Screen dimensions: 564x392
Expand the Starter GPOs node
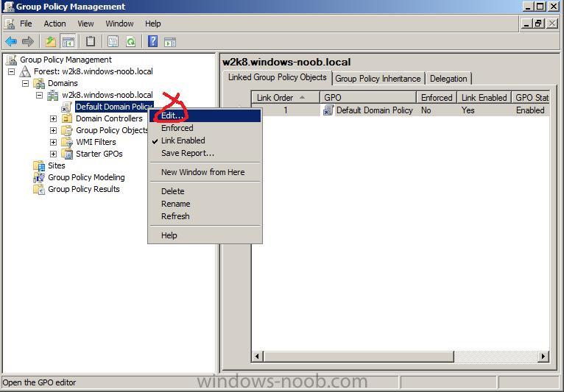53,154
